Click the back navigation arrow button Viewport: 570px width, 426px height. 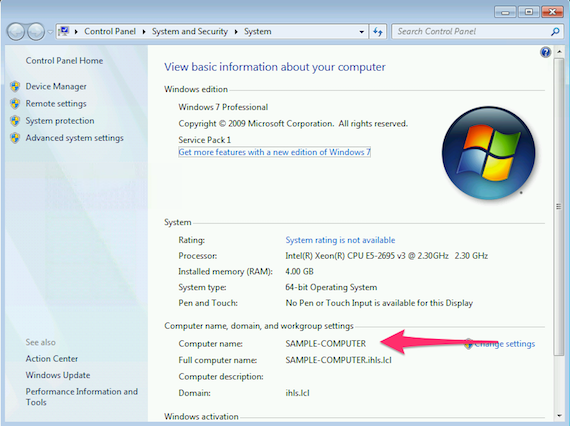(x=16, y=32)
